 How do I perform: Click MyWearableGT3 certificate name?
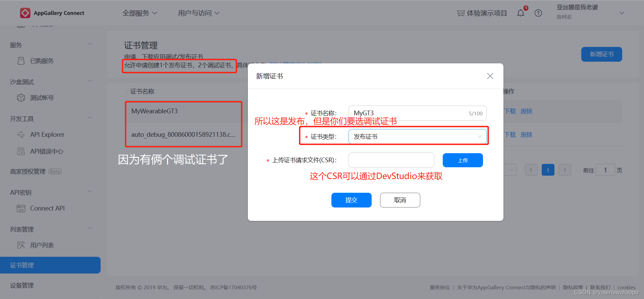pos(155,111)
